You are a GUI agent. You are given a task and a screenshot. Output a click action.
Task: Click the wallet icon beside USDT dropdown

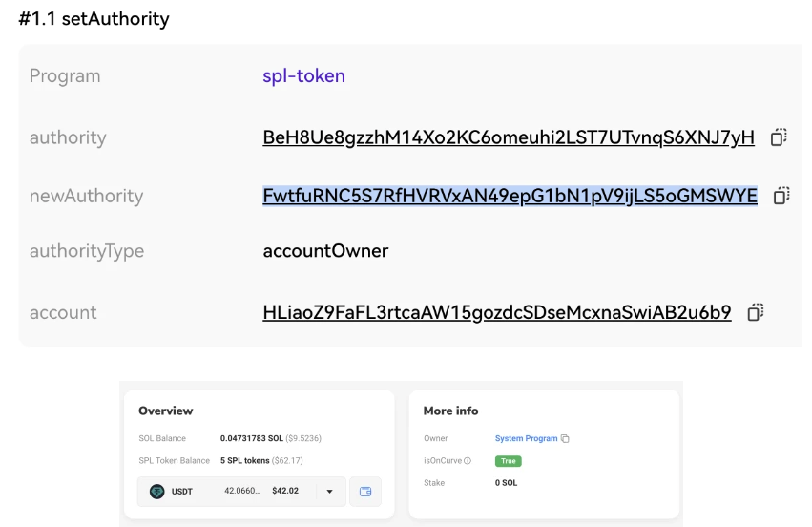364,492
